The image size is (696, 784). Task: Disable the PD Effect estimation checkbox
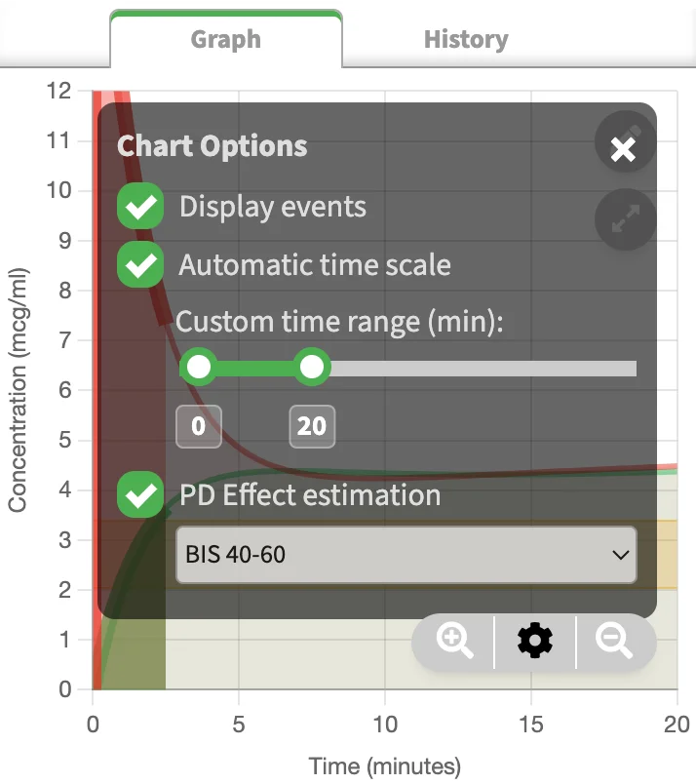click(140, 494)
